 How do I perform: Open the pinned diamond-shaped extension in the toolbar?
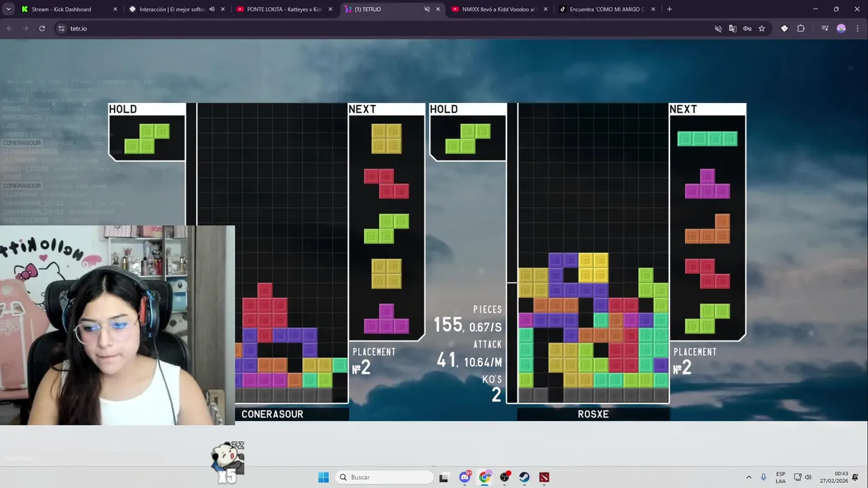tap(785, 28)
